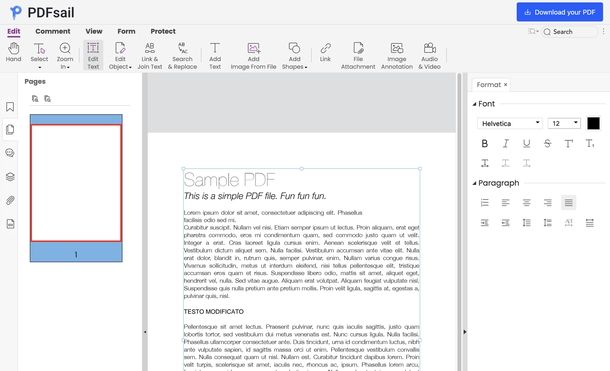Click the Add Text tool
610x371 pixels.
click(x=215, y=56)
